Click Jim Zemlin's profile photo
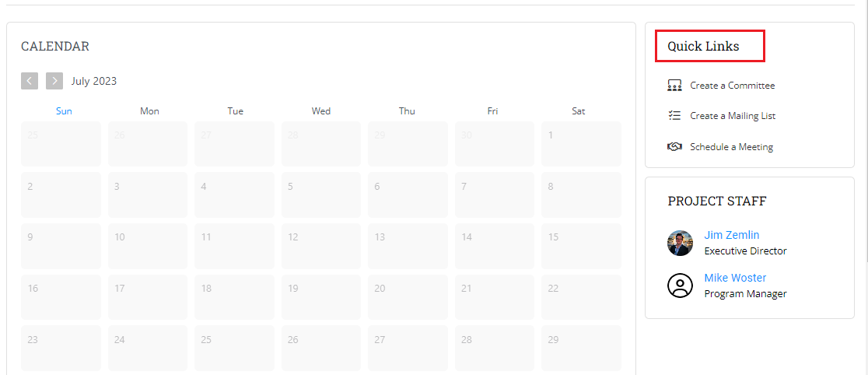 [x=680, y=243]
